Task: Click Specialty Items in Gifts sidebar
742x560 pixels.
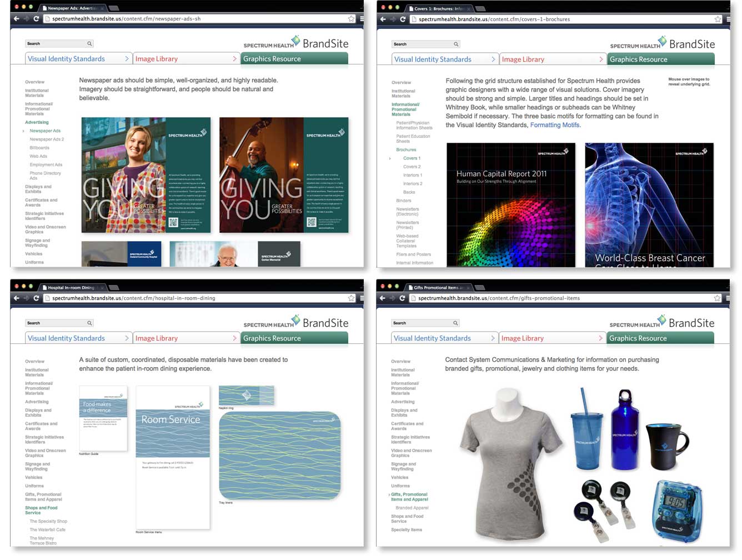Action: coord(407,529)
